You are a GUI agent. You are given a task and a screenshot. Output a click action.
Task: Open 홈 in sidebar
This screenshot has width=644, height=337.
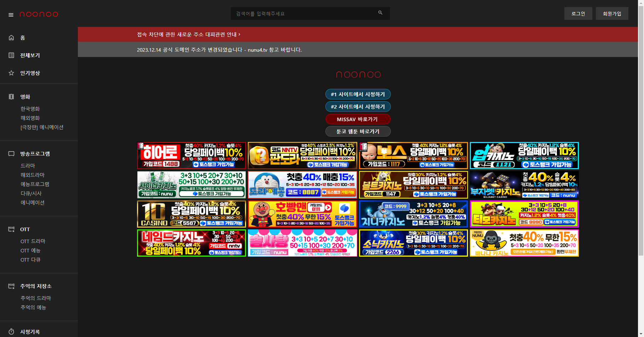pyautogui.click(x=23, y=38)
